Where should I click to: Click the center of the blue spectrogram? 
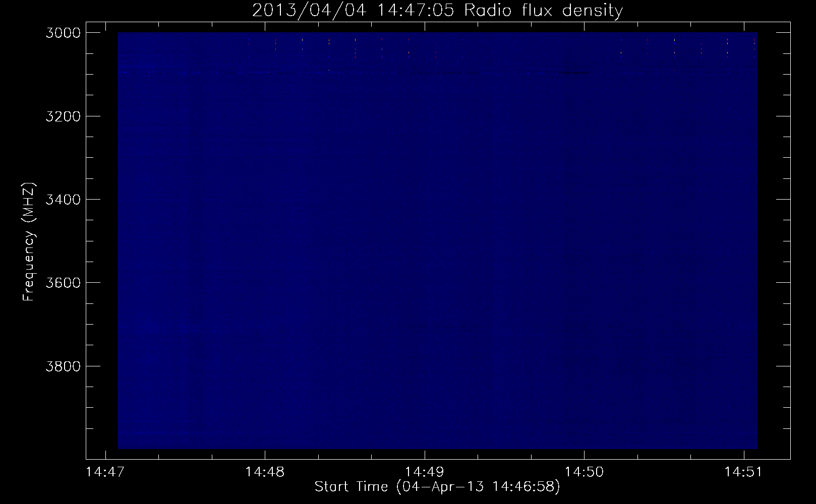click(437, 240)
